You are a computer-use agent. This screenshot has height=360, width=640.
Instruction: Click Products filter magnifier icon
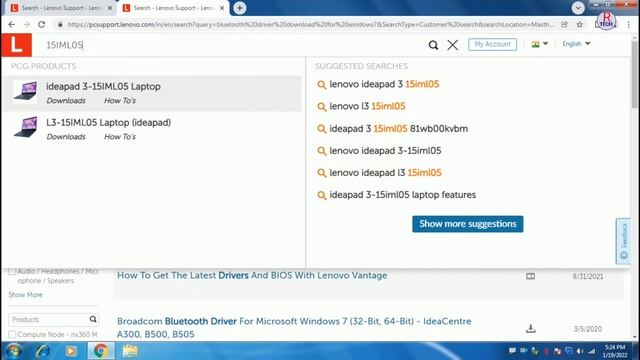(x=93, y=319)
